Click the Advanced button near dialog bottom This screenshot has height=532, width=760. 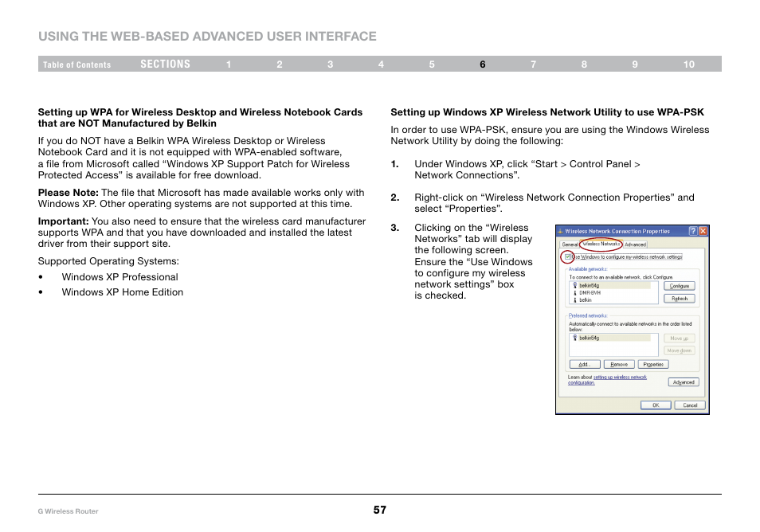click(x=684, y=382)
